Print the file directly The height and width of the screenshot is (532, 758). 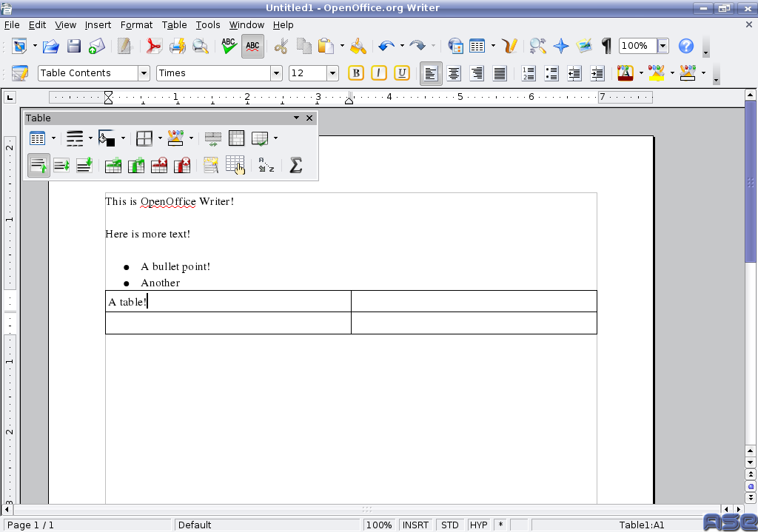coord(177,47)
